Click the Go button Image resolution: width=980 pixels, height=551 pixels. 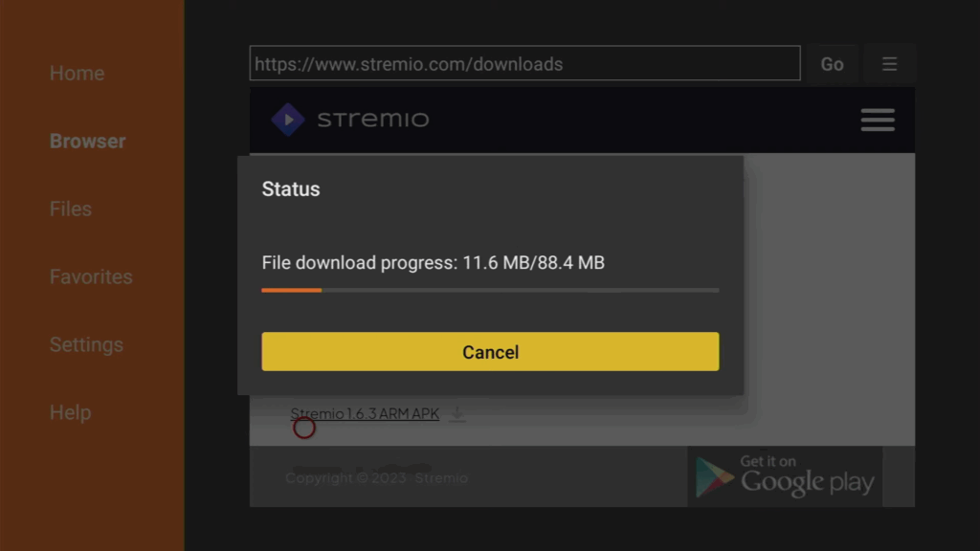point(832,64)
